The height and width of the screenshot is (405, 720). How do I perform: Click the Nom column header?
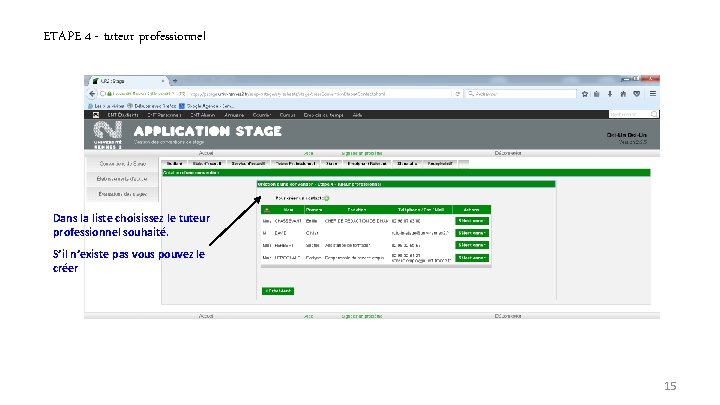point(288,210)
